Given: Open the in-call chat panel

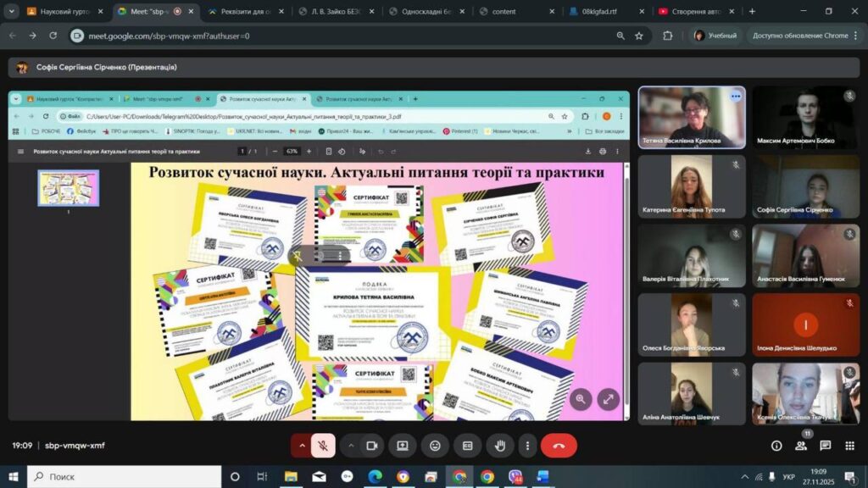Looking at the screenshot, I should tap(825, 446).
